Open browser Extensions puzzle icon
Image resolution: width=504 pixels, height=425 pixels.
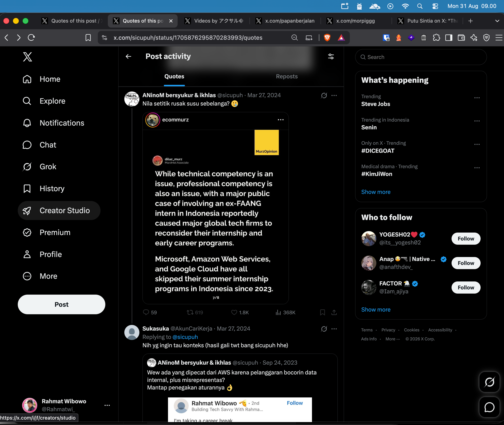coord(436,38)
